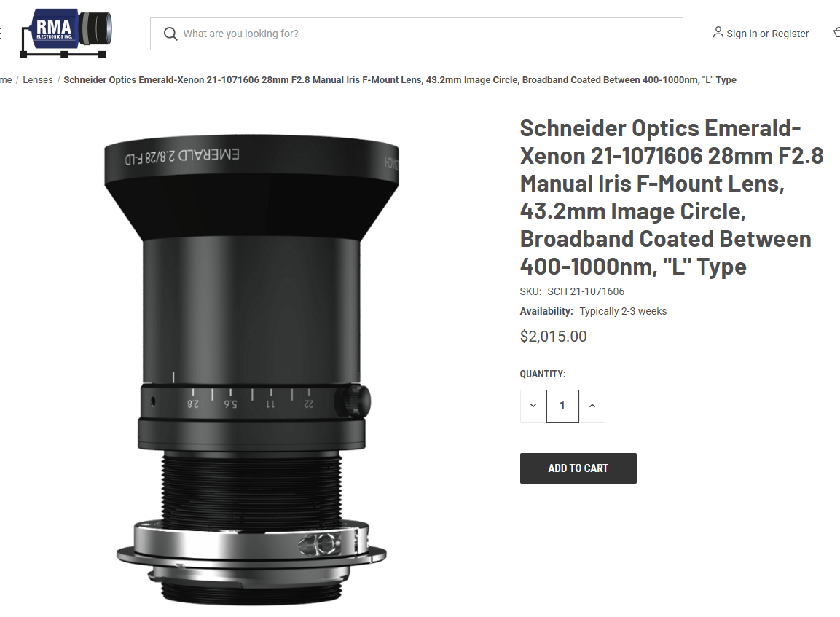Enlarge the Emerald lens product image

[x=251, y=369]
